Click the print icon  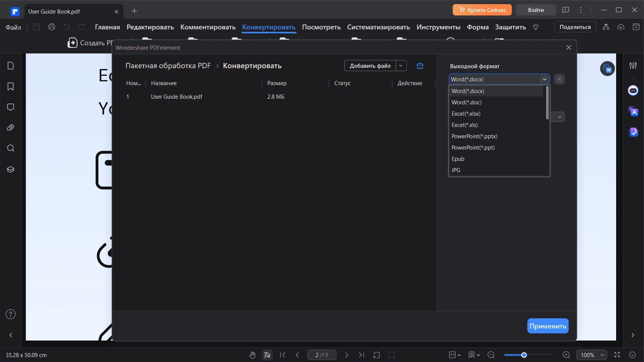[52, 27]
